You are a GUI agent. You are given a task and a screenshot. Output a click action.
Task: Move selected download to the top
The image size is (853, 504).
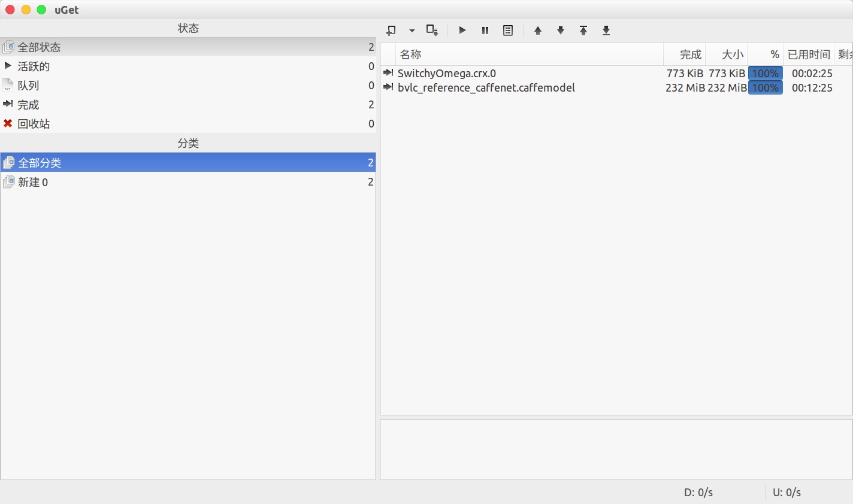point(583,31)
